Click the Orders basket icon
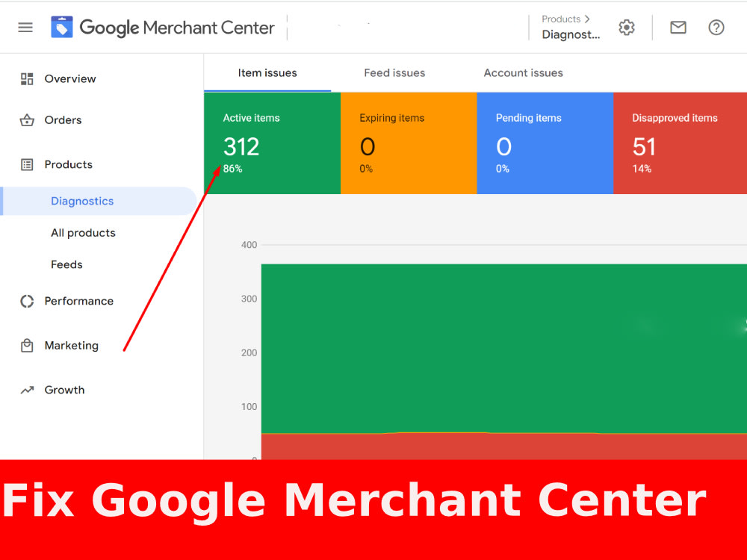 (27, 120)
